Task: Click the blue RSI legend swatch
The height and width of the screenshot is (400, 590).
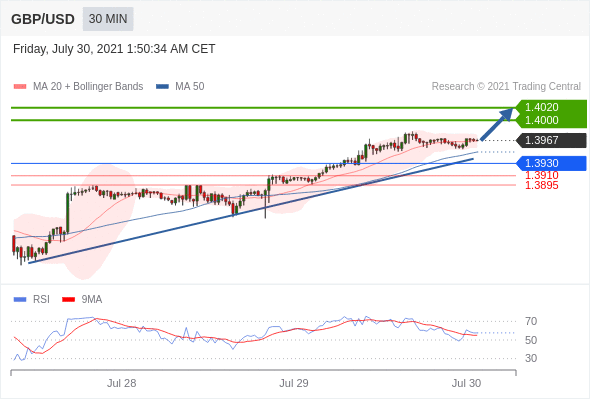Action: click(20, 300)
